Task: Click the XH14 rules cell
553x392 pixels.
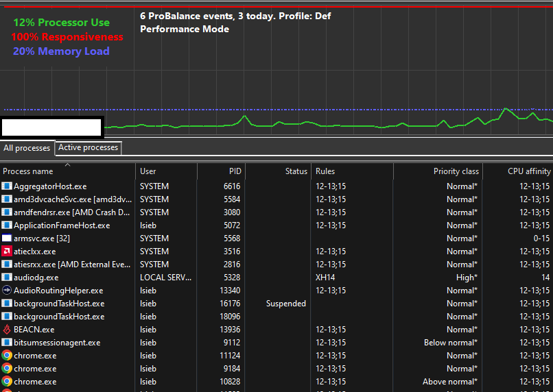Action: 325,278
